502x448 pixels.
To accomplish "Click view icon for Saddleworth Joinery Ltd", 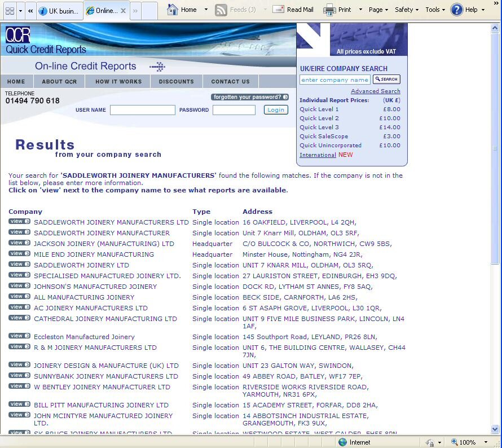I will click(x=19, y=264).
